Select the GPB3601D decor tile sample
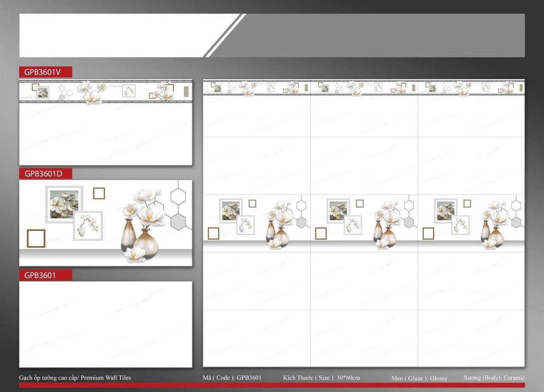544x392 pixels. (x=106, y=223)
